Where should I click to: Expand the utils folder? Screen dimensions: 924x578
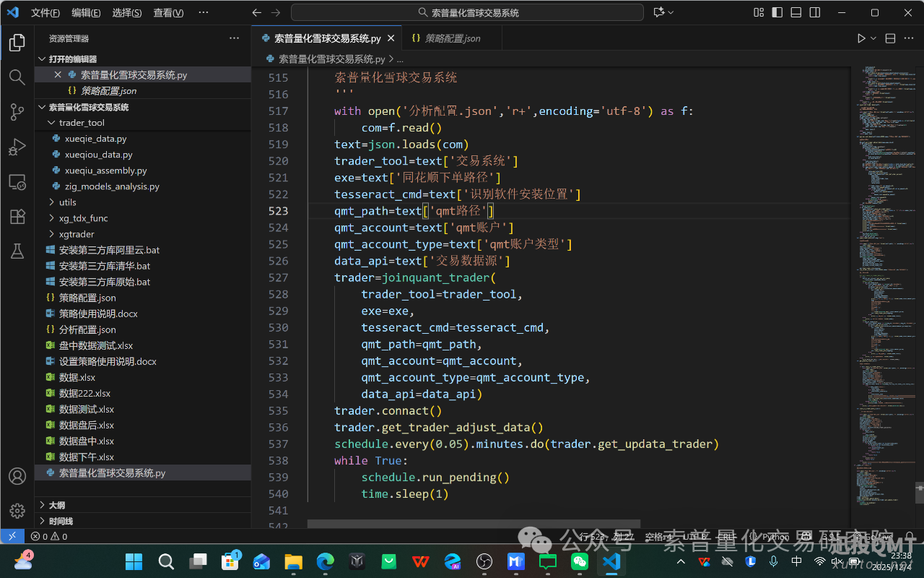pos(68,202)
